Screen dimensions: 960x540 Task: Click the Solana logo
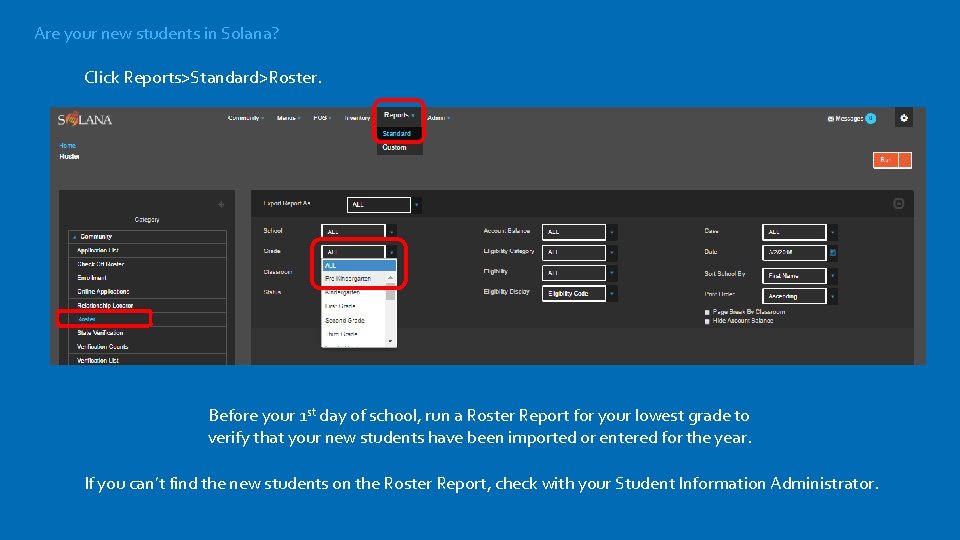pyautogui.click(x=84, y=119)
